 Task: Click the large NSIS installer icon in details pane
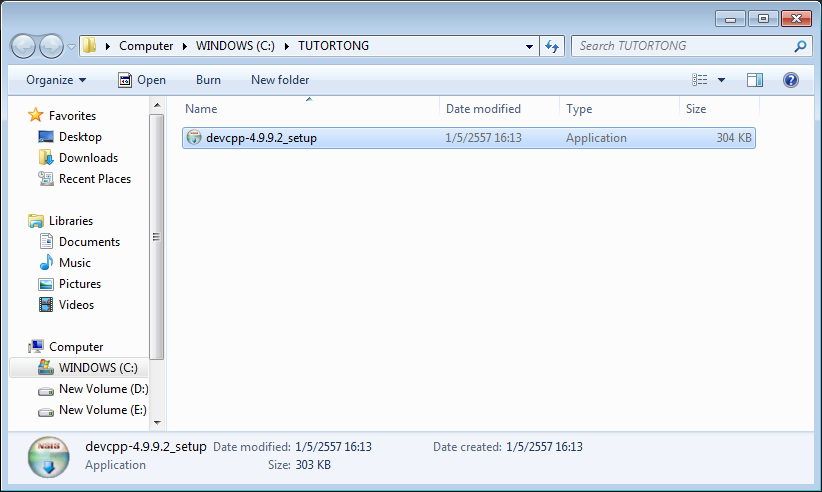(49, 457)
